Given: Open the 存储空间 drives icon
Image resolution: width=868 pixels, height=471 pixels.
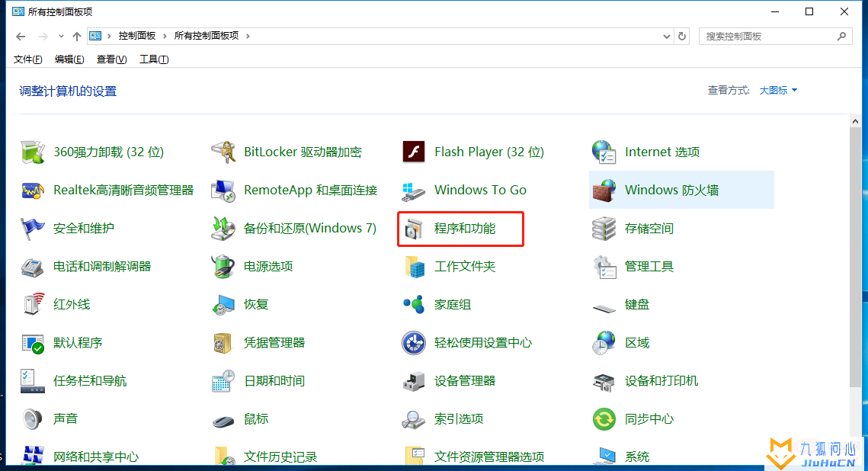Looking at the screenshot, I should click(604, 229).
